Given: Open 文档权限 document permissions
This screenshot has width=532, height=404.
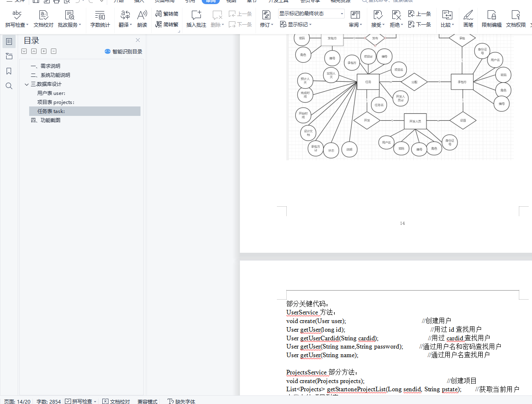Looking at the screenshot, I should (x=516, y=19).
